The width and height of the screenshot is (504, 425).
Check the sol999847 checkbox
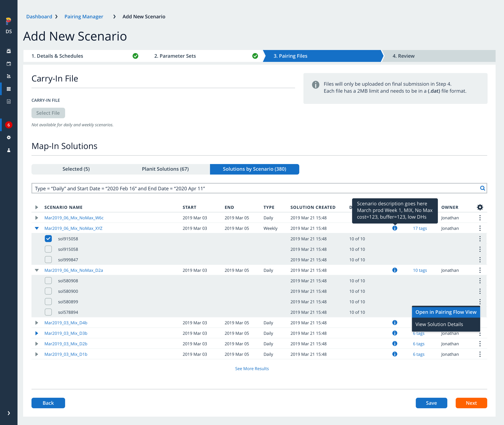[x=48, y=260]
